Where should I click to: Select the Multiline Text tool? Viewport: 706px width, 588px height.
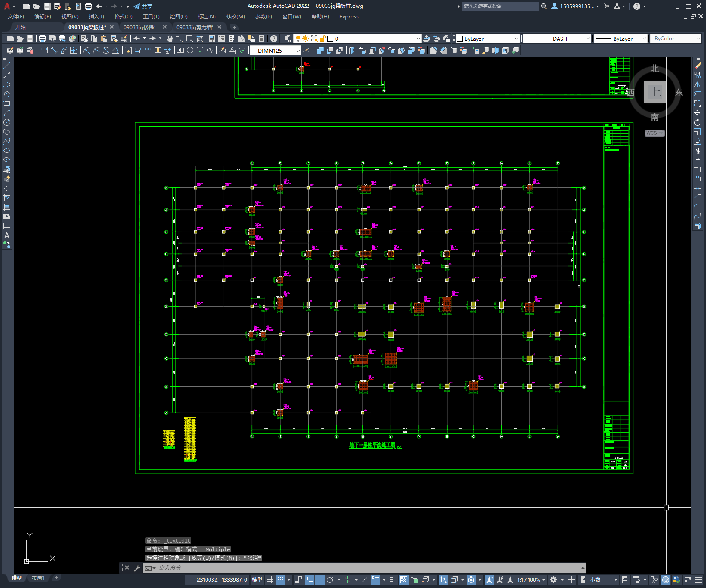(x=7, y=235)
